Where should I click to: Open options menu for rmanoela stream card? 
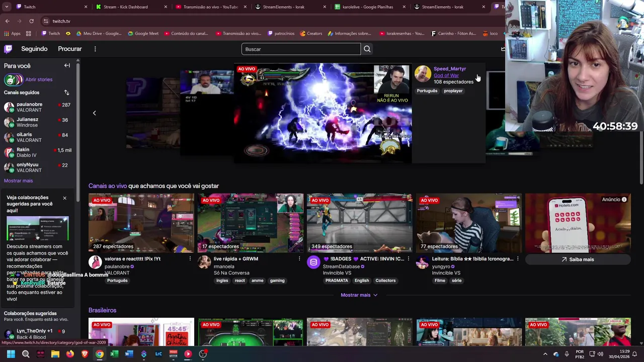tap(299, 258)
